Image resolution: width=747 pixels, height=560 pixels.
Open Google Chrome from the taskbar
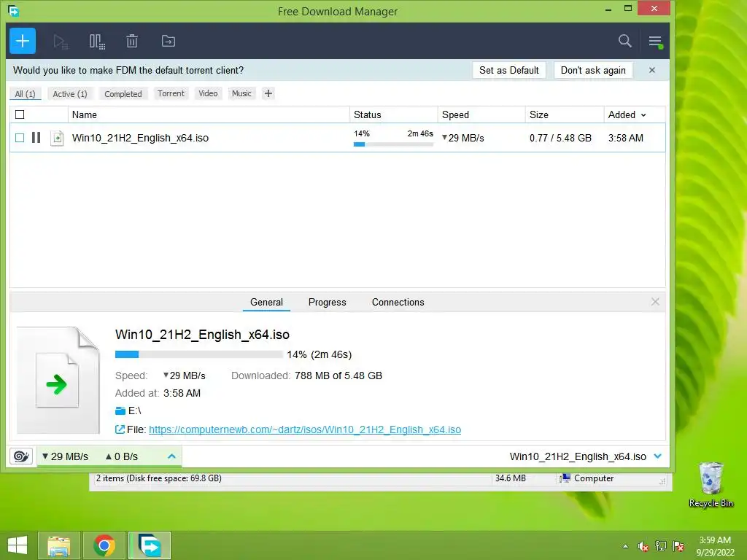(104, 545)
